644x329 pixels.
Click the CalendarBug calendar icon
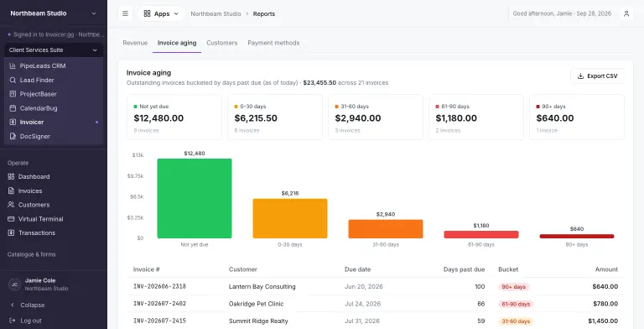(x=13, y=108)
